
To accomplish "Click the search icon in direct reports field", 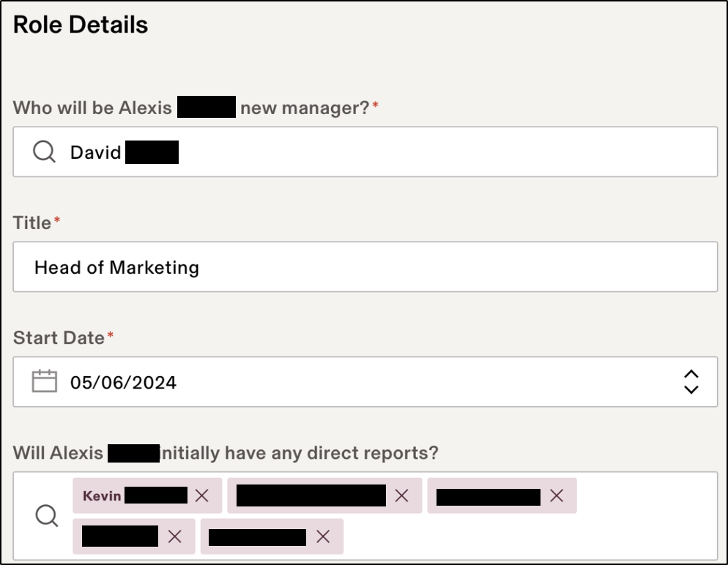I will [x=47, y=516].
